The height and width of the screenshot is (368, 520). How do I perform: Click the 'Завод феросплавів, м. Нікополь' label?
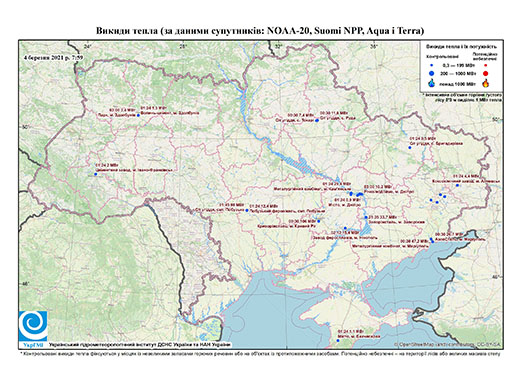345,238
